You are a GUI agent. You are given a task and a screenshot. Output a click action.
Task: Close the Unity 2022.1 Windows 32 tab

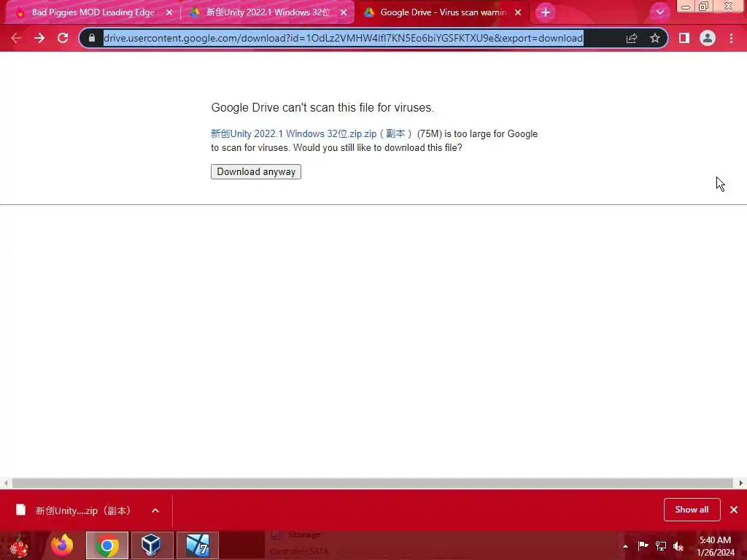tap(344, 12)
